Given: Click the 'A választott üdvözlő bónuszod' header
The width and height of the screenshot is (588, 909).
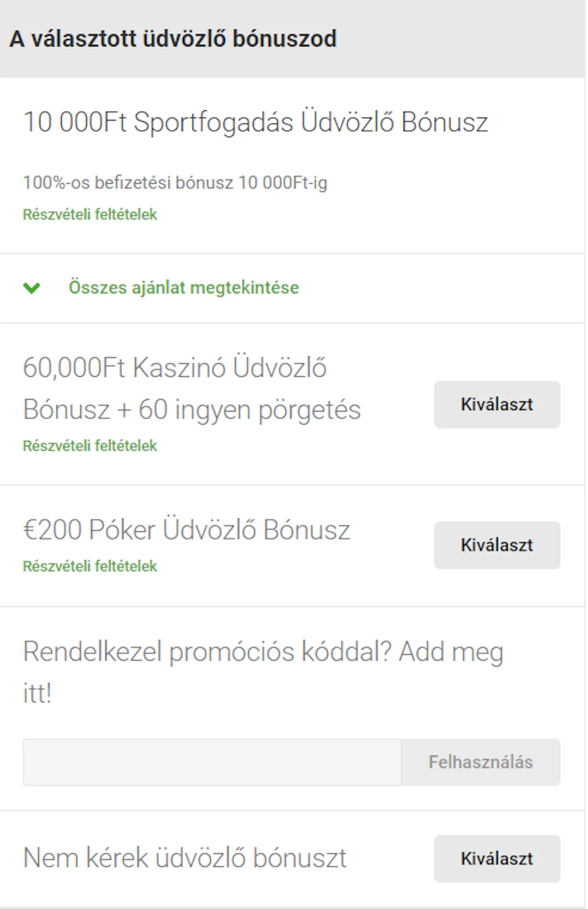Looking at the screenshot, I should [x=173, y=38].
